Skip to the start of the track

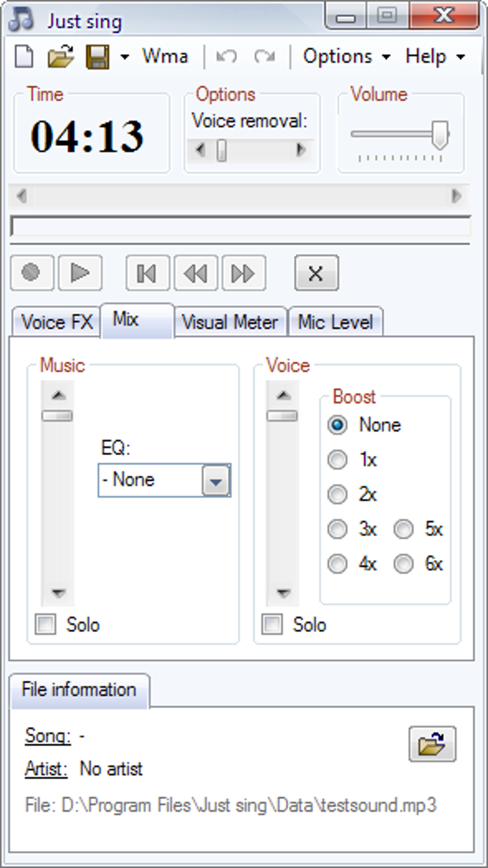147,274
